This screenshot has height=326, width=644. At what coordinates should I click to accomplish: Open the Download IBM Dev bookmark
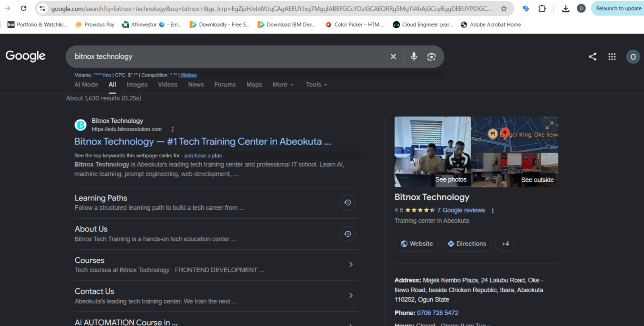click(287, 25)
